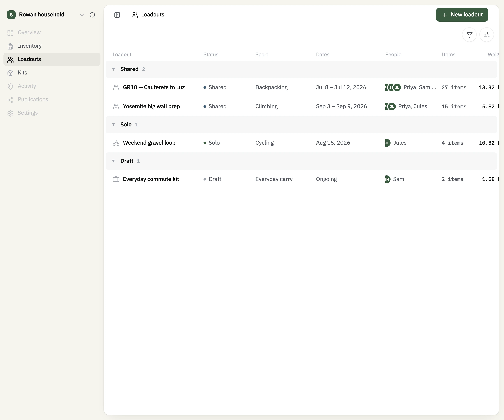This screenshot has height=420, width=504.
Task: Open the filter funnel button
Action: (x=469, y=35)
